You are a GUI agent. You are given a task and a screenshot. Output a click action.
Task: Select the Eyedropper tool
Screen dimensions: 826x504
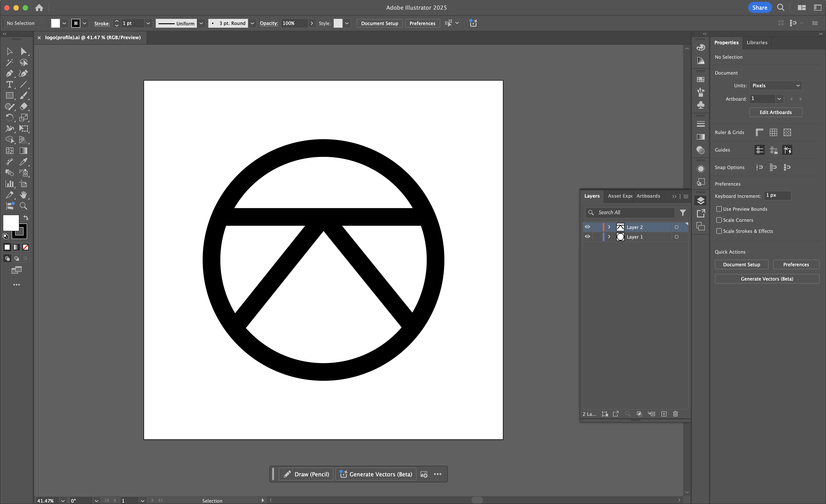coord(24,162)
